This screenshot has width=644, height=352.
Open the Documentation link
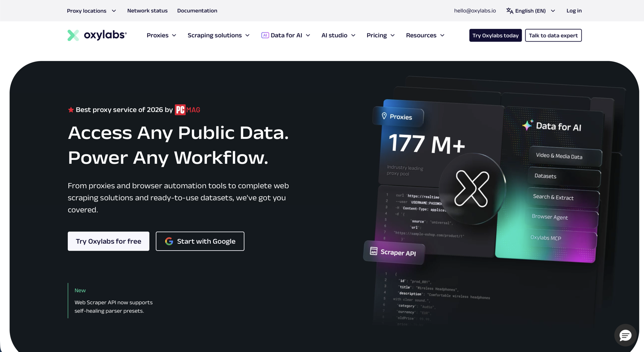point(197,11)
